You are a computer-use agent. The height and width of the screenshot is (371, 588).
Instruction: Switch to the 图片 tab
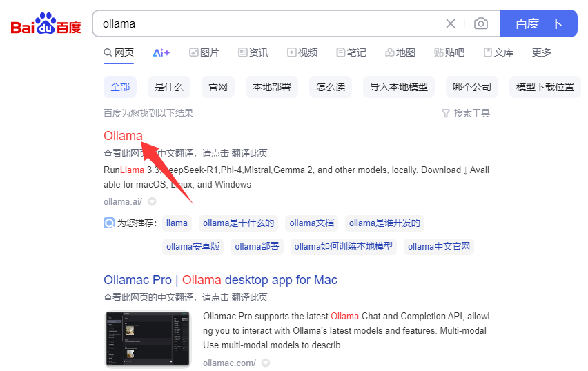(x=204, y=52)
